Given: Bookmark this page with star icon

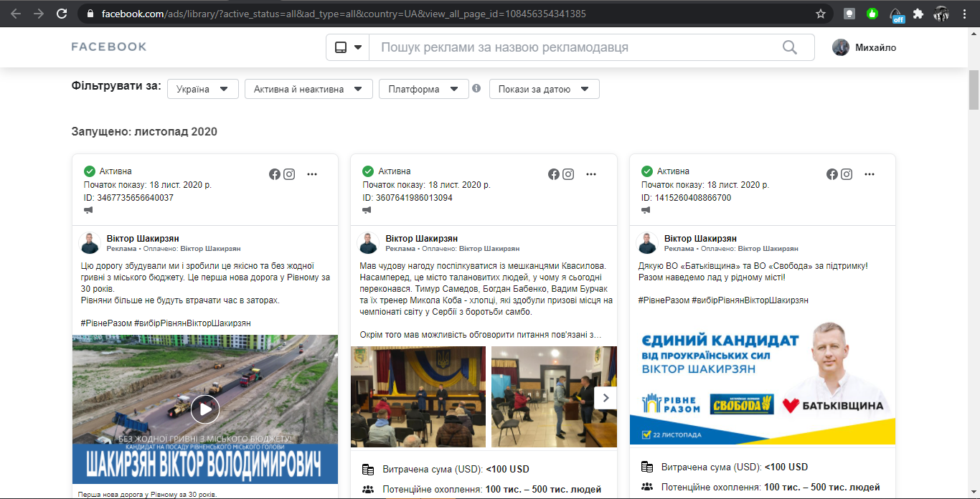Looking at the screenshot, I should point(821,14).
